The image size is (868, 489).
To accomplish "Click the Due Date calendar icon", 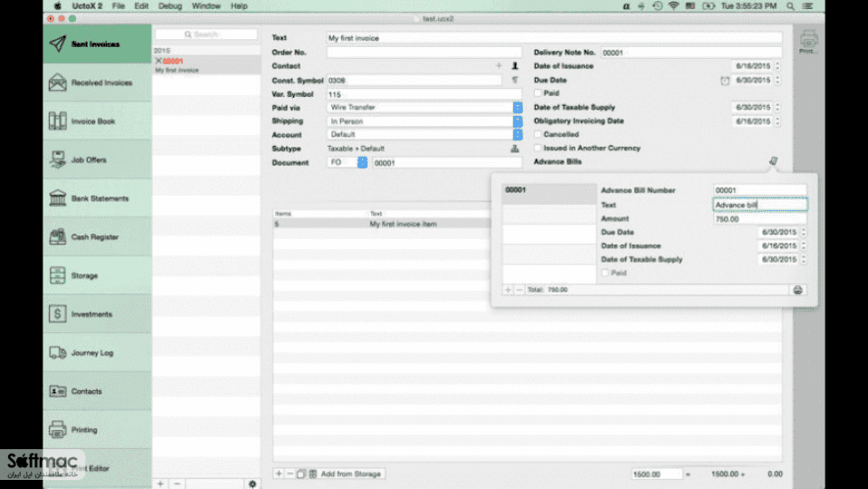I will click(x=725, y=81).
